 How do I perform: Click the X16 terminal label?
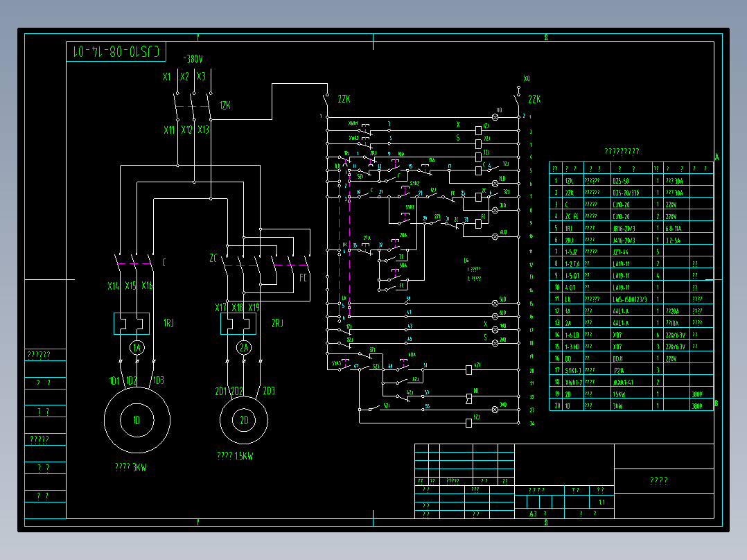click(147, 286)
